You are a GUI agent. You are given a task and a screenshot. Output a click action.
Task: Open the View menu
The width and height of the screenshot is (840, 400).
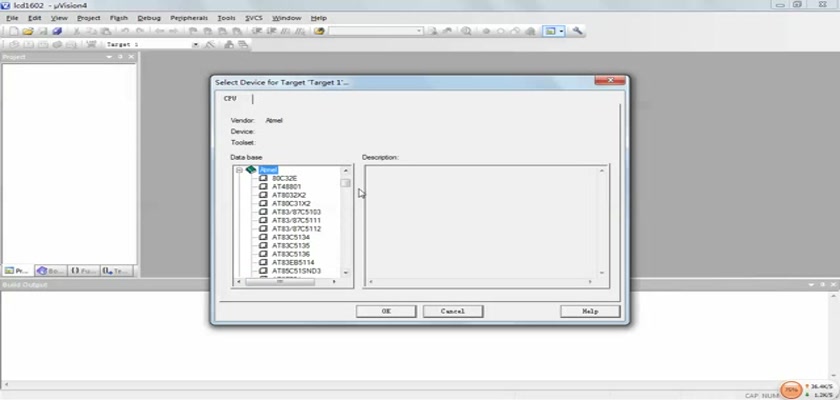pyautogui.click(x=59, y=18)
